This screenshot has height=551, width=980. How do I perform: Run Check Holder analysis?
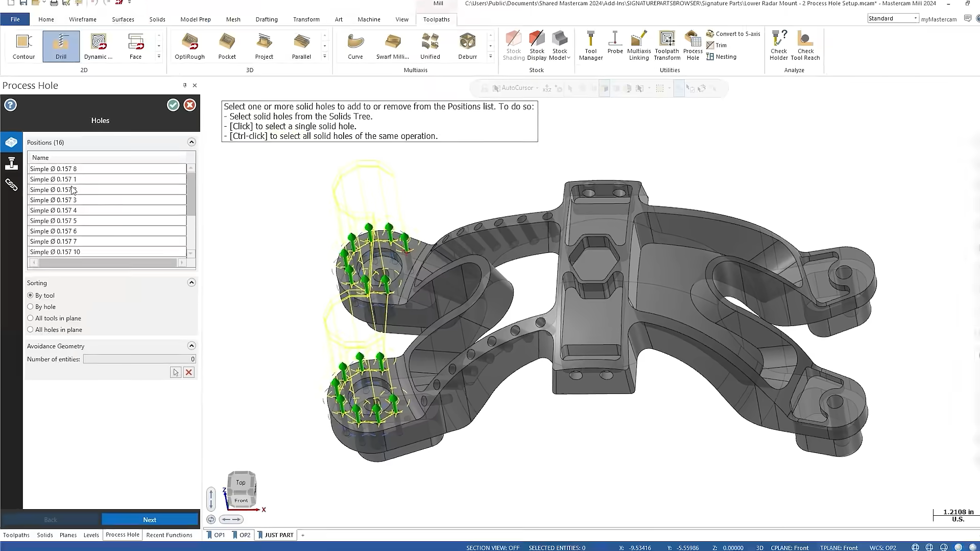(x=779, y=46)
